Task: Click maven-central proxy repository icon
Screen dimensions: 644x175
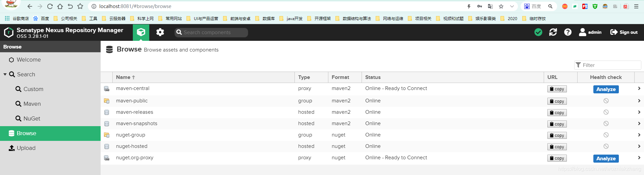Action: point(107,89)
